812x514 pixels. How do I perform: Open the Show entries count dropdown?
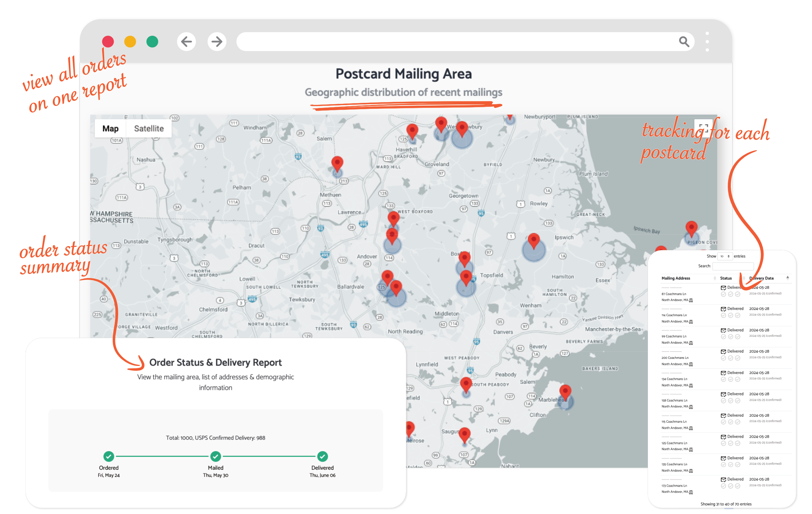[x=725, y=256]
